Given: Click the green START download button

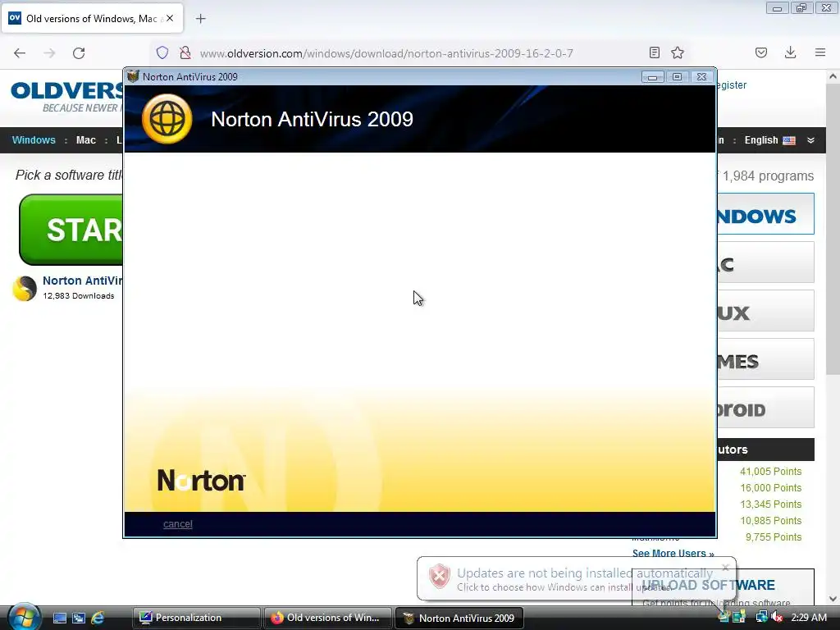Looking at the screenshot, I should coord(71,230).
